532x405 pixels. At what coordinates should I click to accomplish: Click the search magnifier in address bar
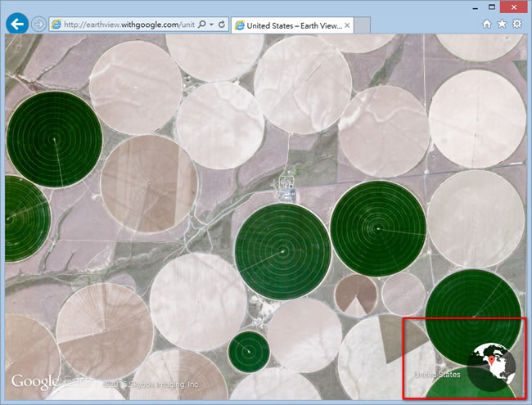pyautogui.click(x=201, y=25)
